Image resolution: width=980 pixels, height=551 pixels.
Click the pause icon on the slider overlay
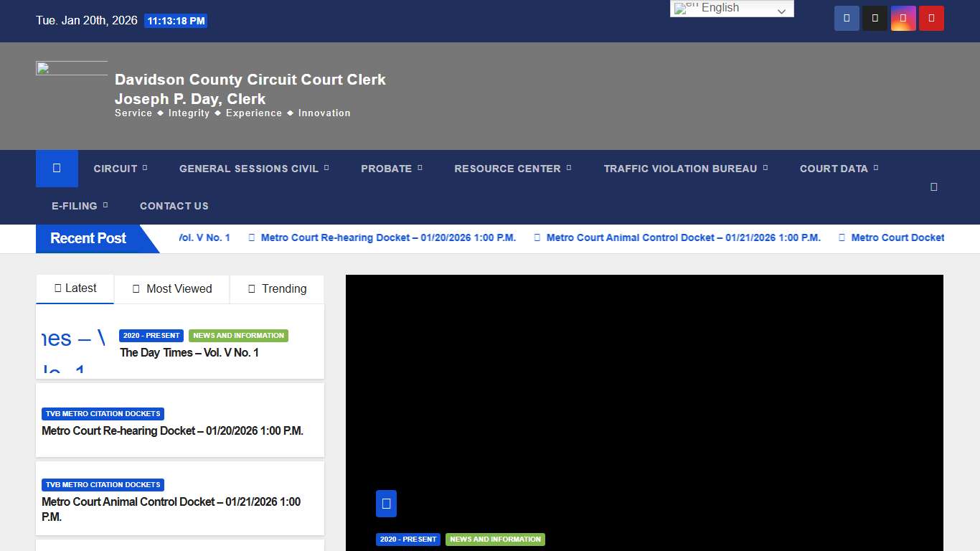click(x=386, y=503)
